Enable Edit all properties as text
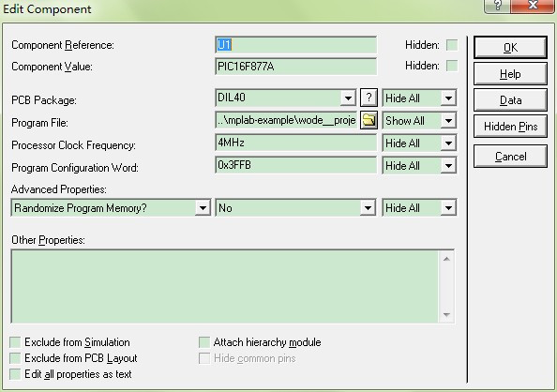Viewport: 557px width, 392px height. click(x=15, y=374)
